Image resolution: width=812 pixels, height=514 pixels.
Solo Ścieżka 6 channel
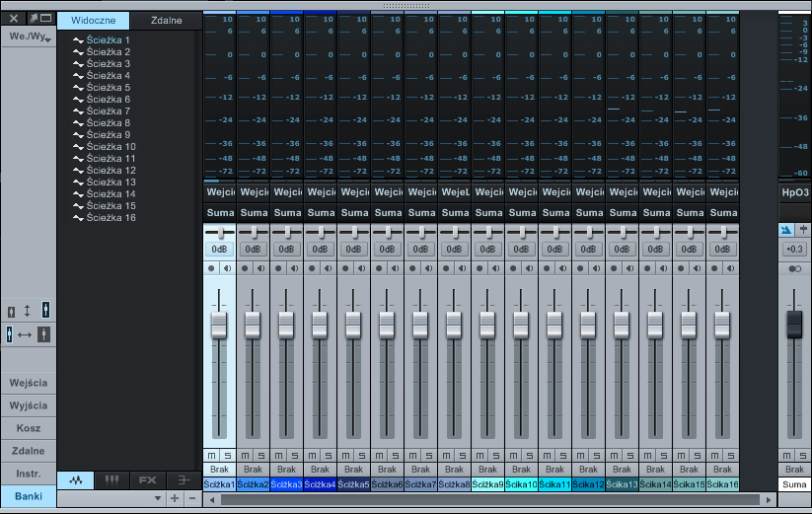pyautogui.click(x=395, y=456)
